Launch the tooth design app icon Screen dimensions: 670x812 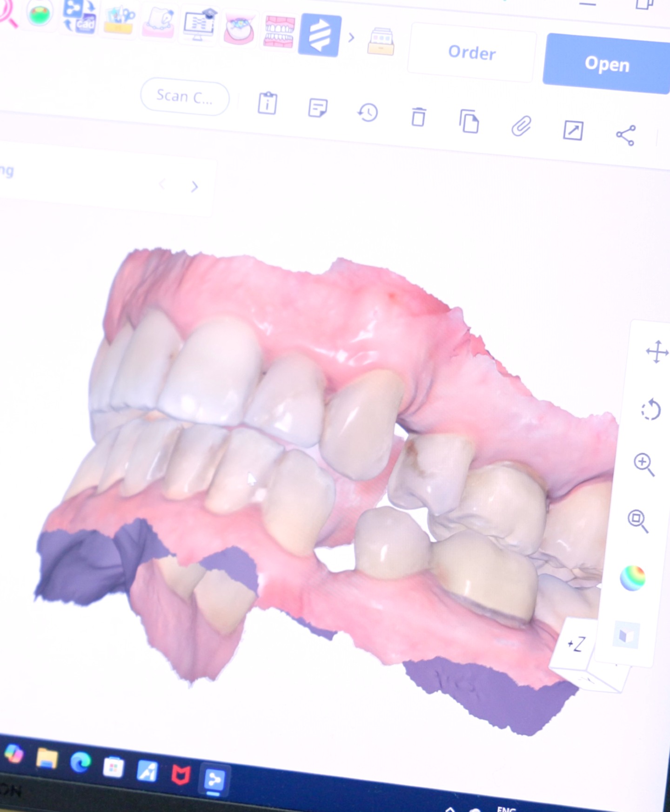158,24
